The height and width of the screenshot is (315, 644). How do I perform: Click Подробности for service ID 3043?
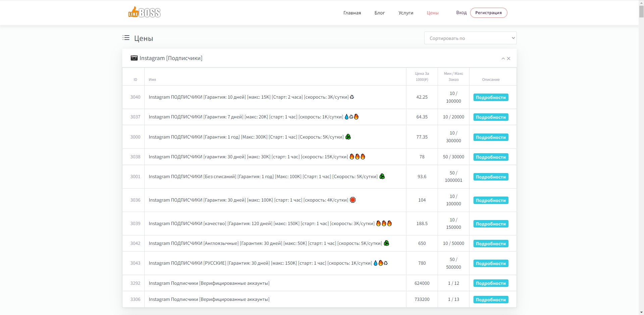tap(491, 263)
